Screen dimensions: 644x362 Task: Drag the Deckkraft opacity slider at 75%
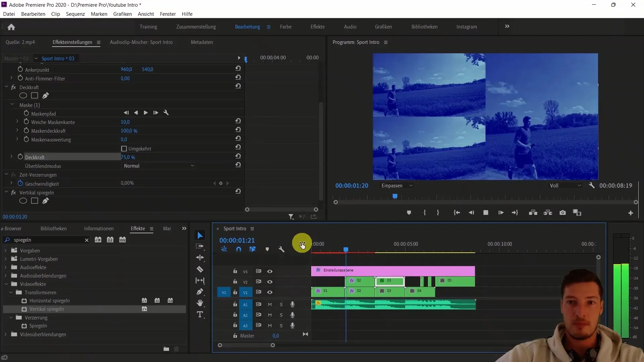128,157
